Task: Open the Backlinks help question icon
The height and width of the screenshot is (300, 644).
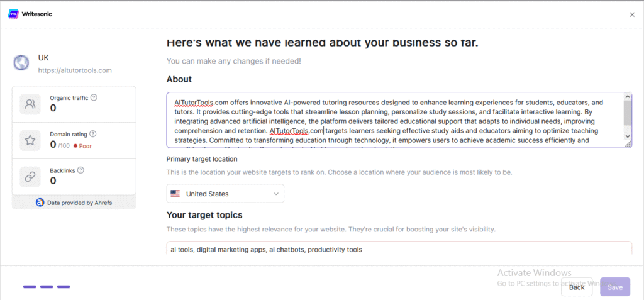Action: pyautogui.click(x=80, y=170)
